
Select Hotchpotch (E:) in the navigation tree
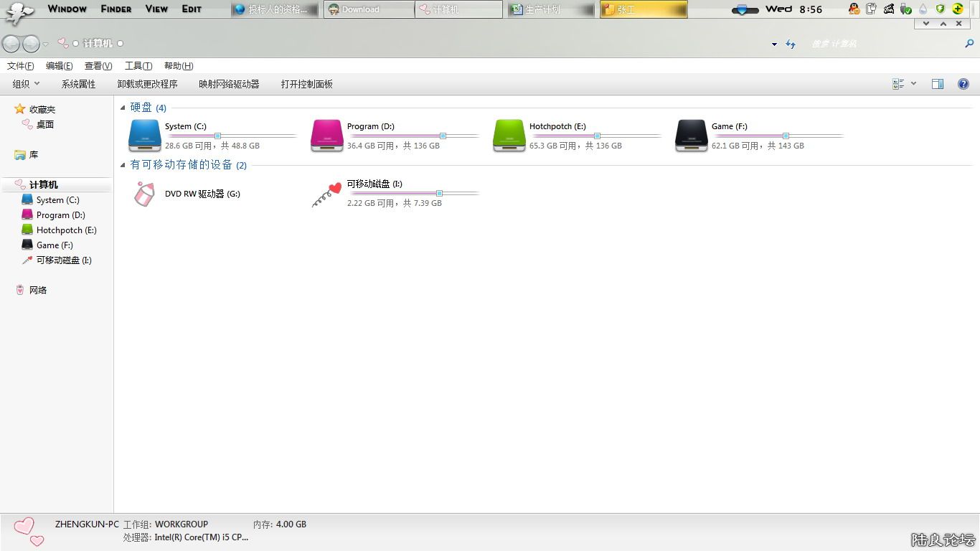pyautogui.click(x=66, y=230)
